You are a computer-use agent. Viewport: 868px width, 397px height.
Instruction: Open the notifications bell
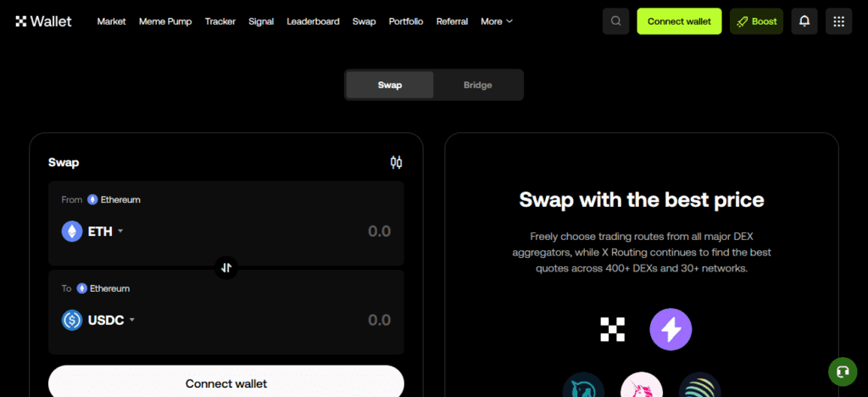804,21
